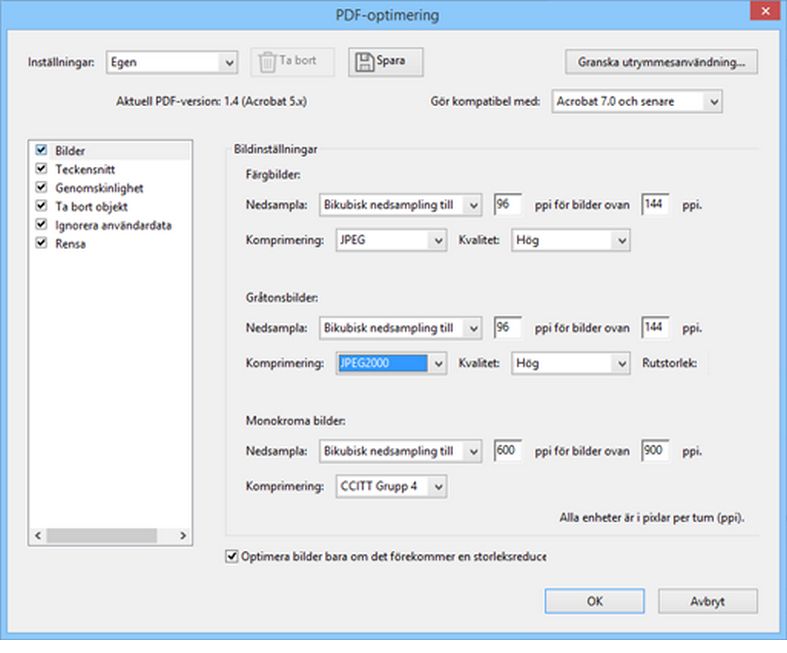Click Gråtonsbilder 144 ppi threshold field
Viewport: 787px width, 653px height.
[655, 327]
